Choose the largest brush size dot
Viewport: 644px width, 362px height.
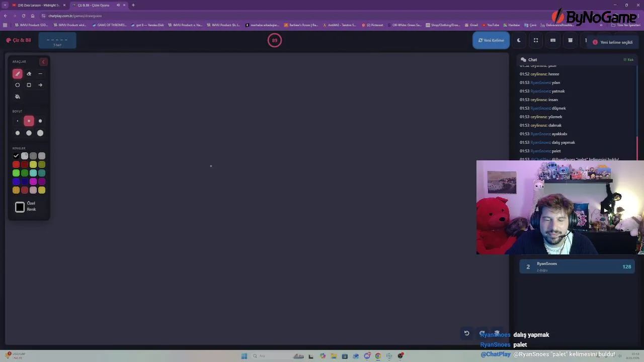[40, 133]
